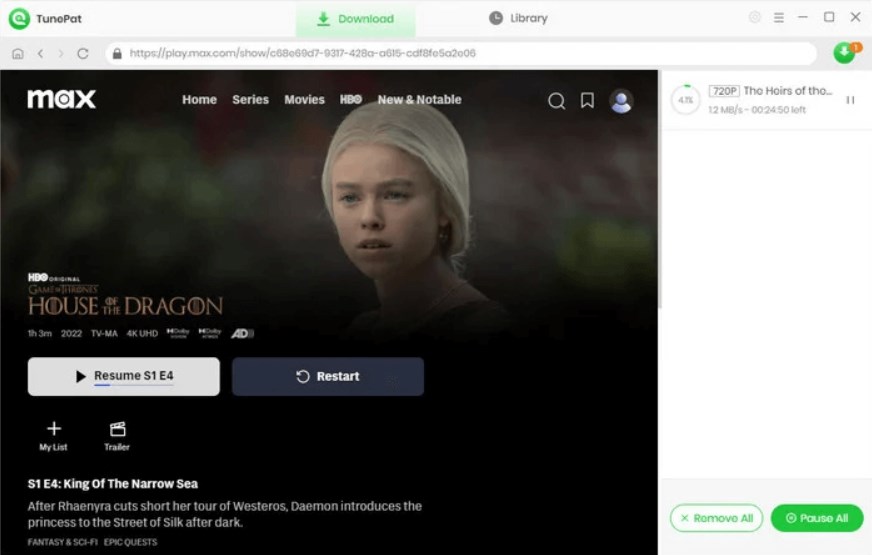Click the bookmark icon on Max
872x555 pixels.
[587, 101]
